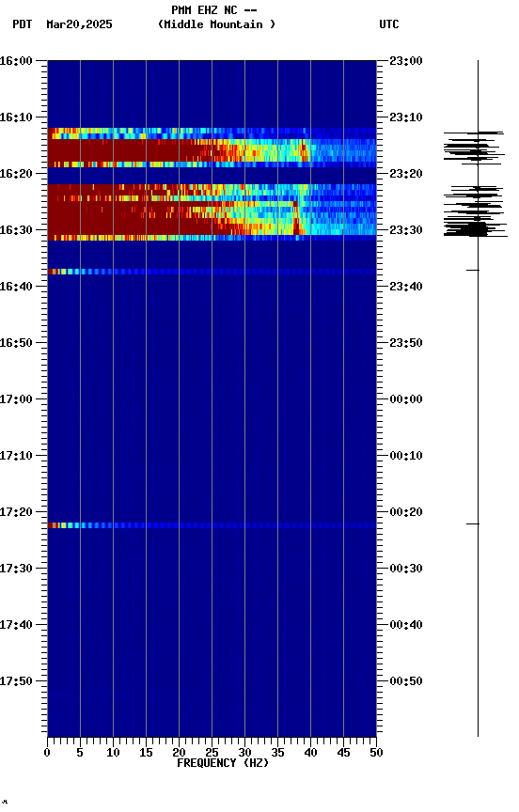The image size is (519, 812).
Task: Click the FREQUENCY (HZ) axis label
Action: (223, 763)
